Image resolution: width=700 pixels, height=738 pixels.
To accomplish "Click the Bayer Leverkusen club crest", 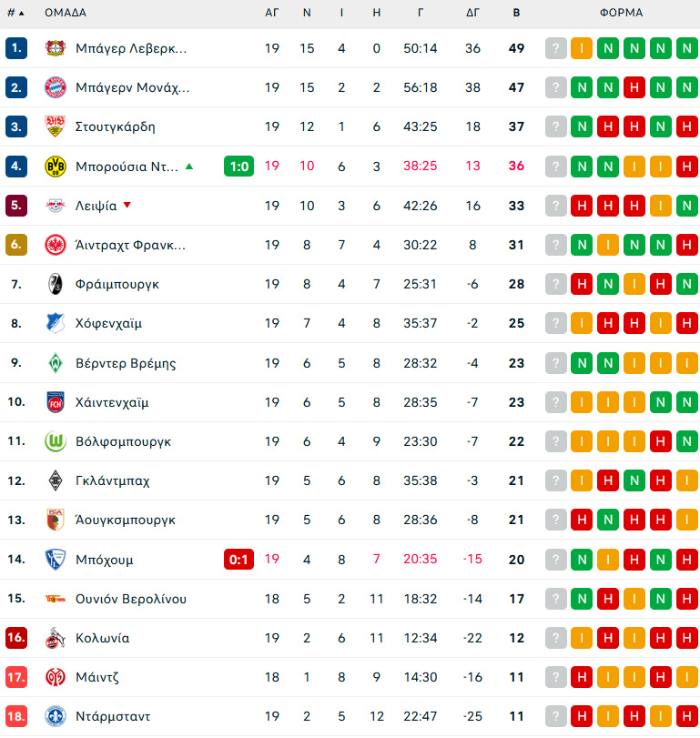I will pos(56,48).
